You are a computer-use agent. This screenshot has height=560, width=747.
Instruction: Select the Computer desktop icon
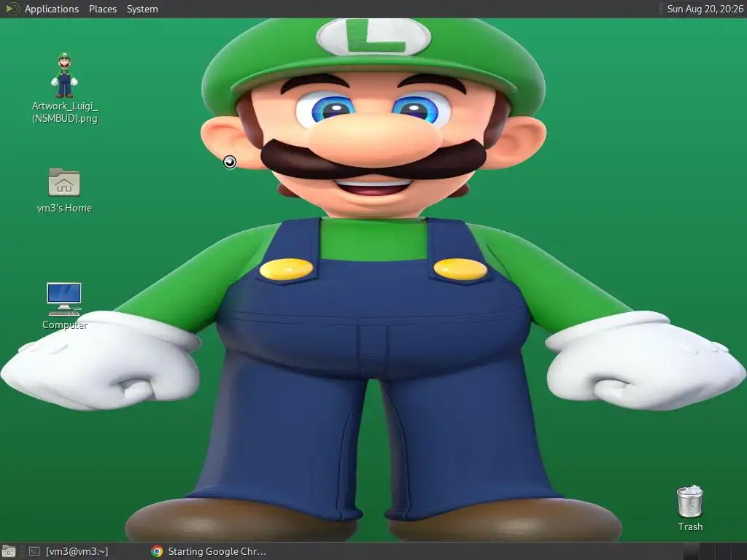[x=64, y=299]
